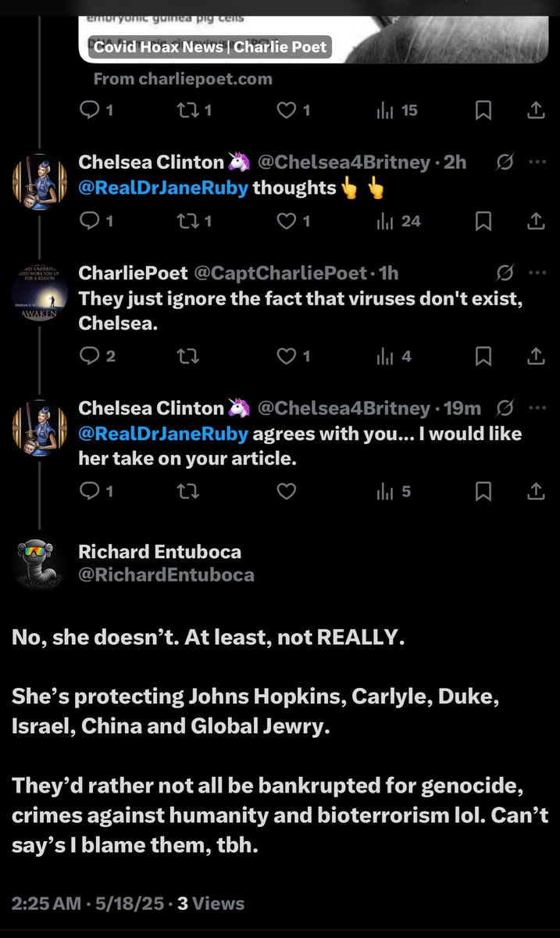This screenshot has height=938, width=560.
Task: Open more options on 2h Chelsea tweet
Action: (537, 163)
